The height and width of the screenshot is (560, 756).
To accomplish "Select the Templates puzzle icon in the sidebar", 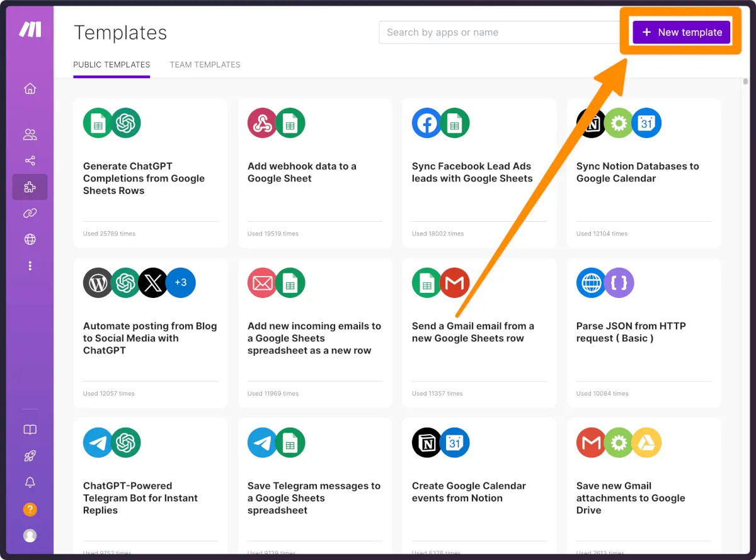I will [x=30, y=187].
